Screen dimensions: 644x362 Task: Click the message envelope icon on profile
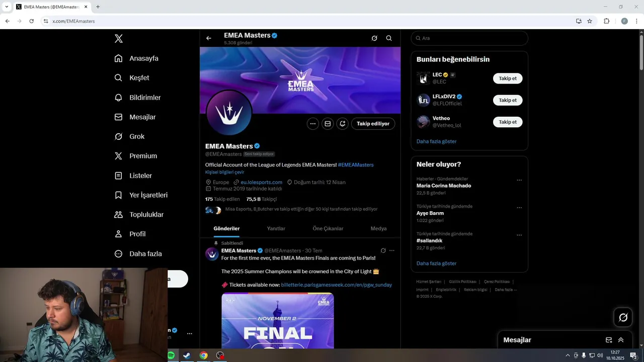pyautogui.click(x=328, y=124)
